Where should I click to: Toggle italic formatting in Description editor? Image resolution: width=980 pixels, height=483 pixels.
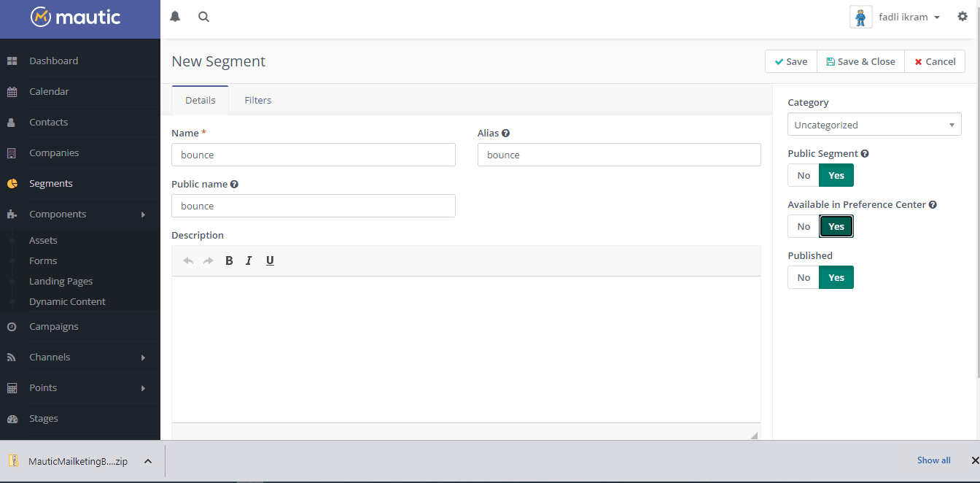click(249, 260)
